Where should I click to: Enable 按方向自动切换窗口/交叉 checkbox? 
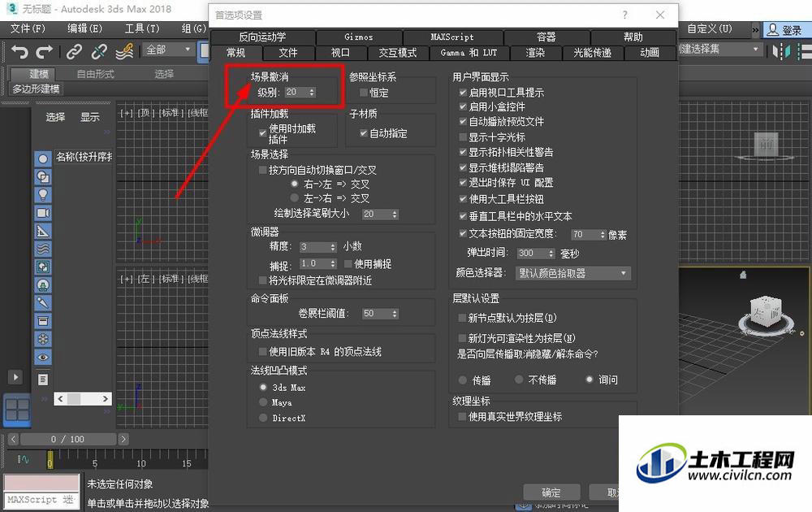pyautogui.click(x=262, y=170)
